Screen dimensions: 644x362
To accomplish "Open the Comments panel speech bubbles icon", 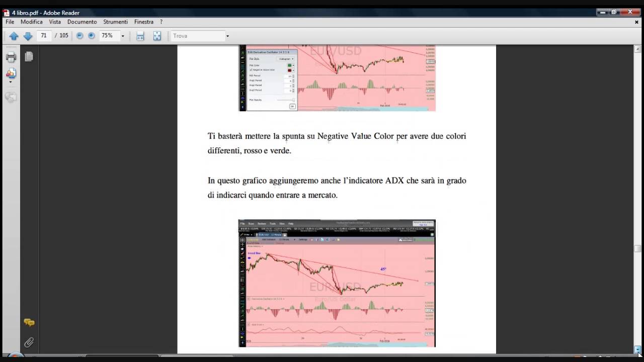I will click(29, 322).
